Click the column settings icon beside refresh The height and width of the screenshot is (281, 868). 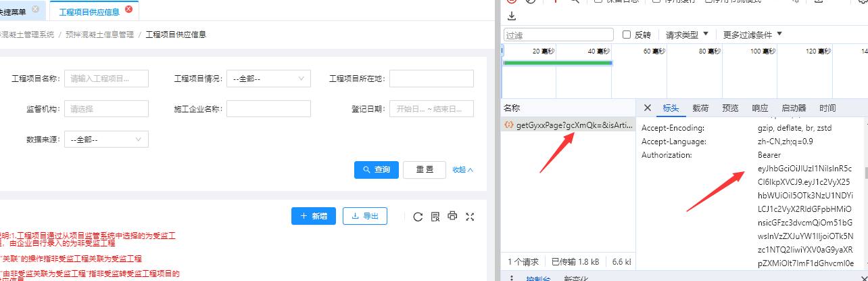(435, 217)
